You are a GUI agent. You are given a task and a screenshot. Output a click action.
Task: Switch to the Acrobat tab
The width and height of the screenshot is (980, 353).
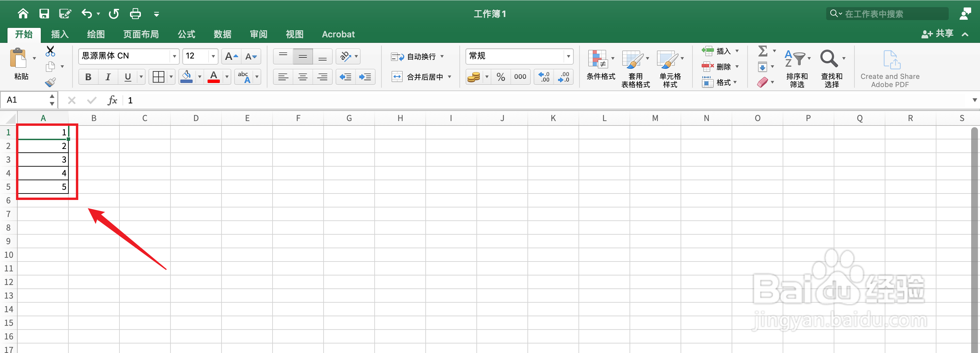338,34
